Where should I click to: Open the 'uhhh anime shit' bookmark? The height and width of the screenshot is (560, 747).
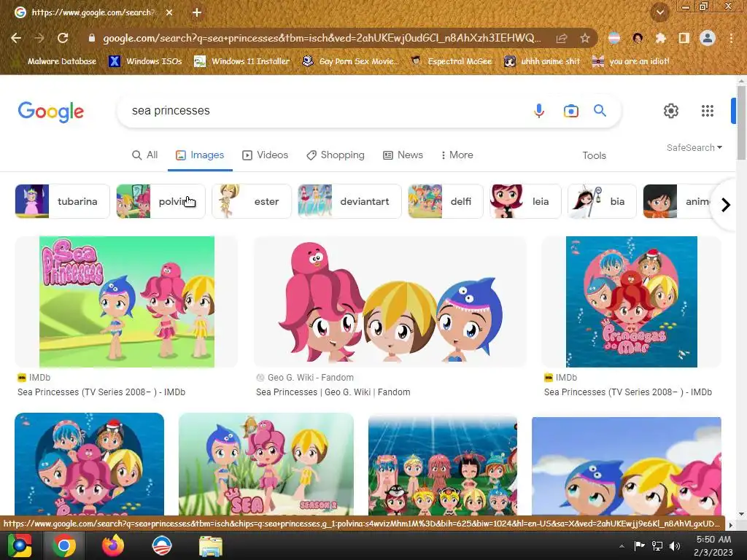(x=542, y=61)
